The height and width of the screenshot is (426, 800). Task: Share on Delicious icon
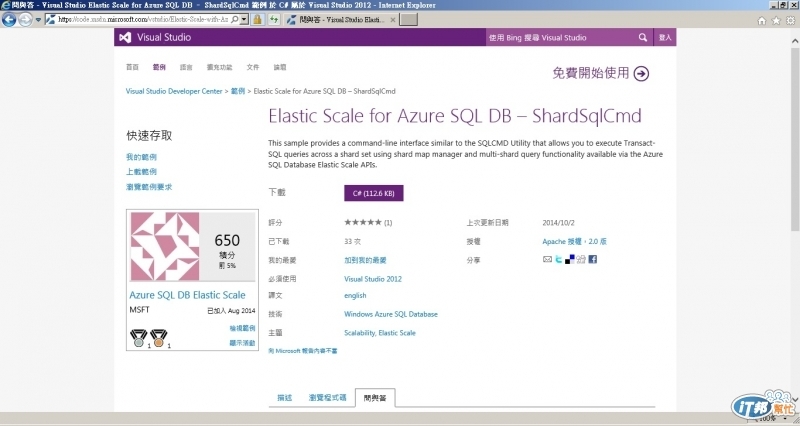[x=570, y=259]
